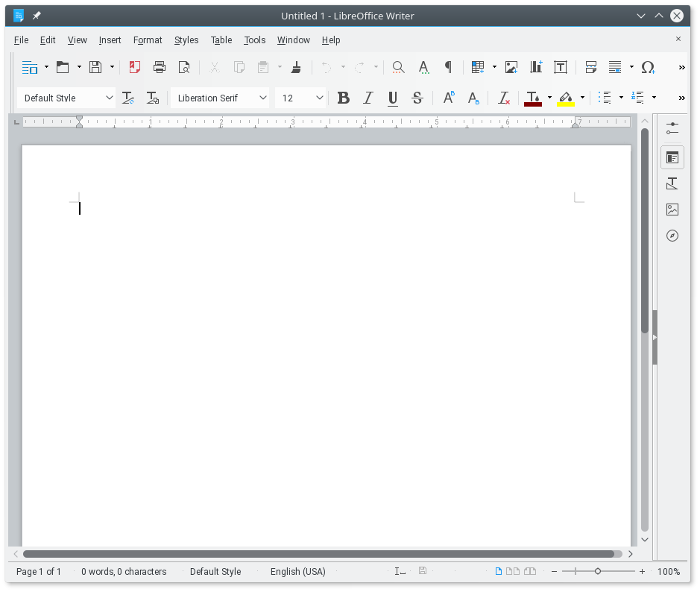Open the Tools menu
Viewport: 700px width, 592px height.
pyautogui.click(x=255, y=40)
